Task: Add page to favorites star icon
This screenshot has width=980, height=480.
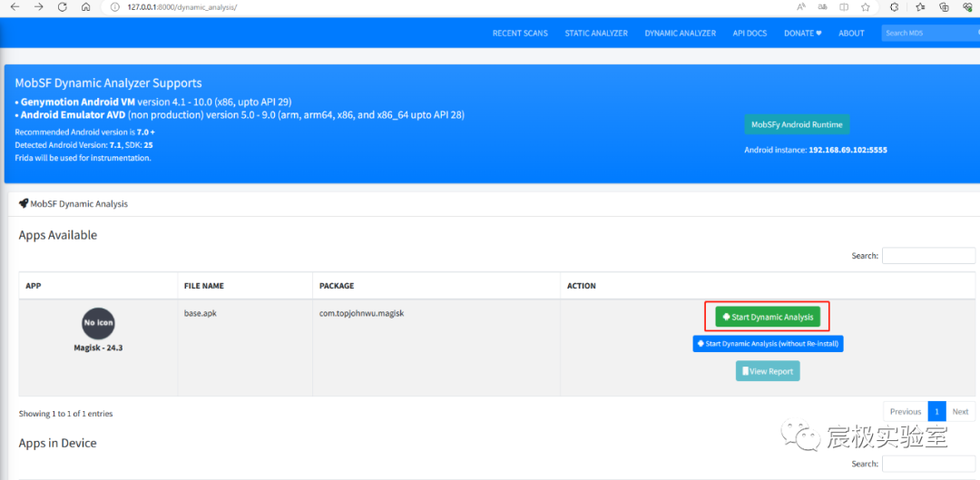Action: click(865, 7)
